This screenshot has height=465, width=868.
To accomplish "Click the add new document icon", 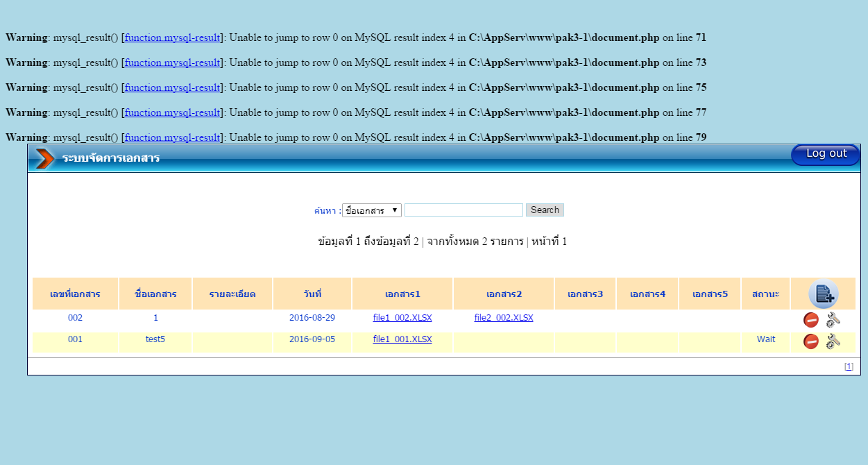I will coord(823,294).
